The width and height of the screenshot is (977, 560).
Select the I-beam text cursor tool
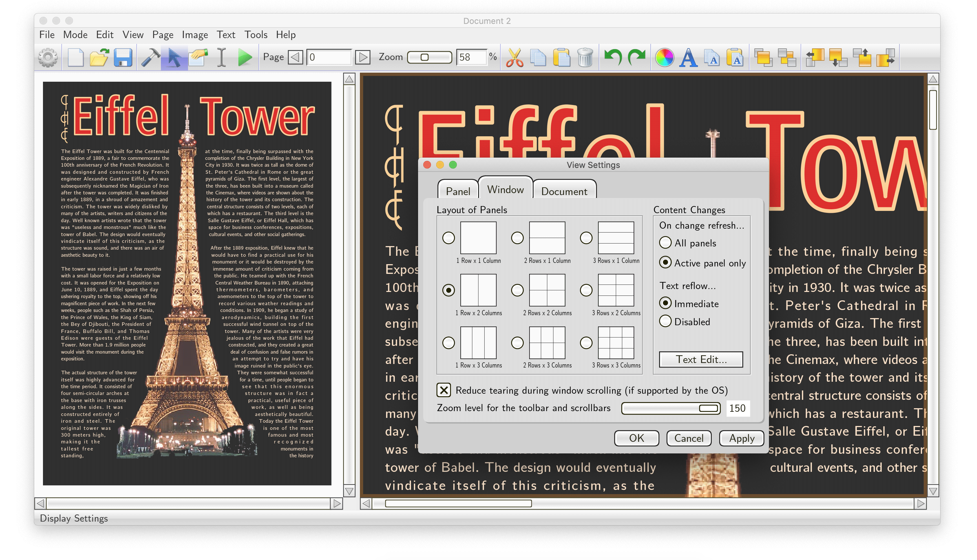(x=221, y=58)
